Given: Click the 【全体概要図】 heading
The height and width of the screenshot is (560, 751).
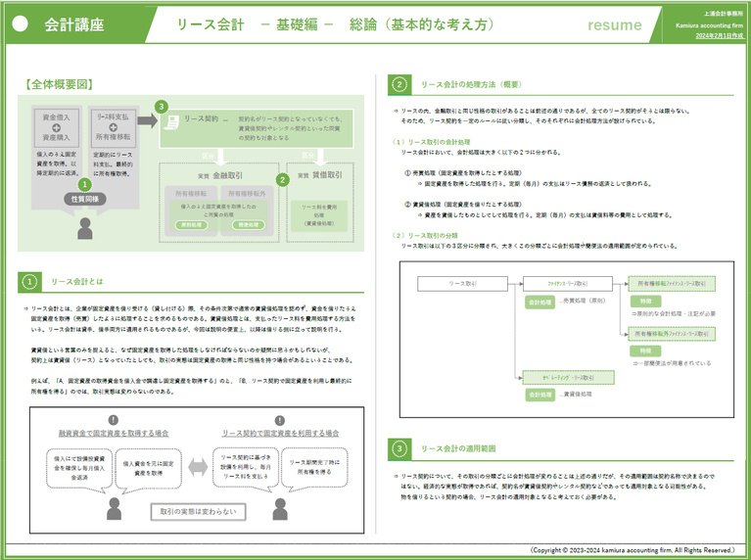Looking at the screenshot, I should (x=59, y=84).
